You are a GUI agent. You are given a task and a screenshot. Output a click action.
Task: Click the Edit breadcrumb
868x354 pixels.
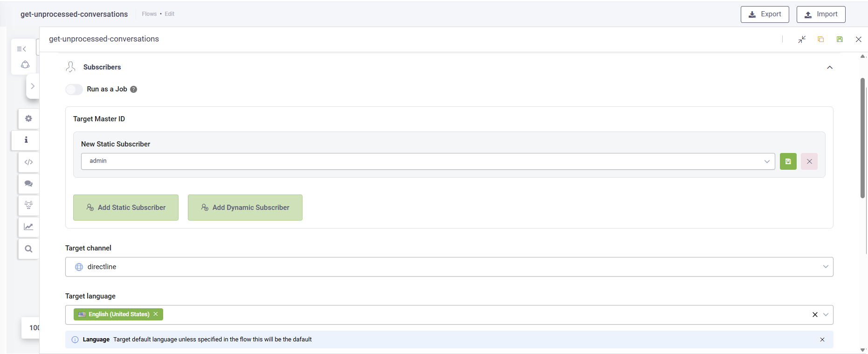tap(170, 14)
